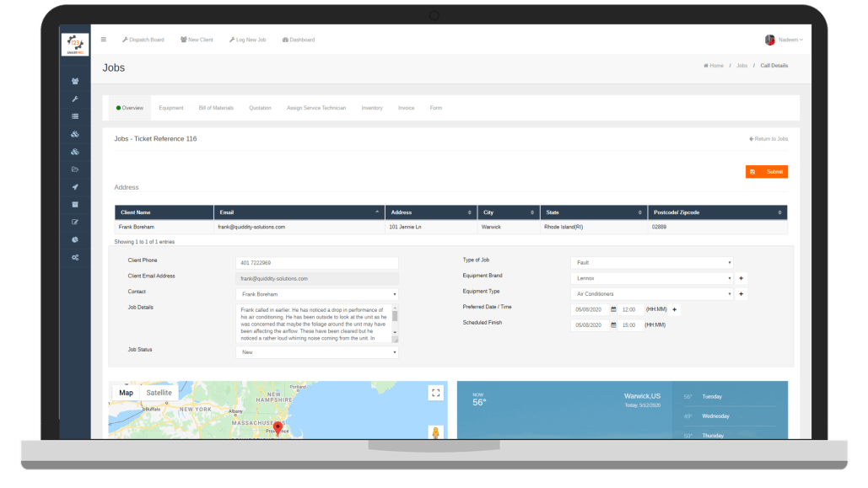Expand the Equipment Type dropdown
The width and height of the screenshot is (868, 488).
(x=651, y=294)
